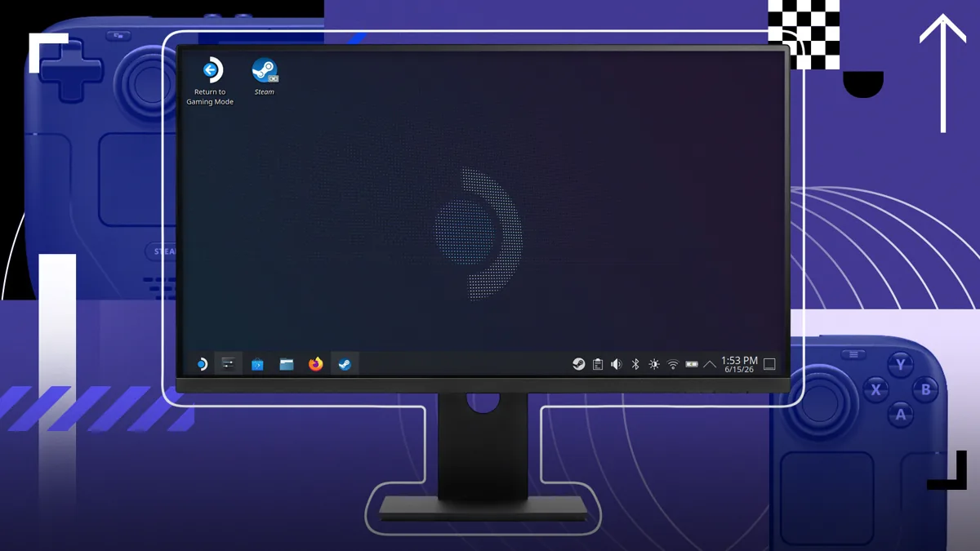Open the Return to Gaming Mode desktop shortcut
This screenshot has height=551, width=980.
point(211,81)
